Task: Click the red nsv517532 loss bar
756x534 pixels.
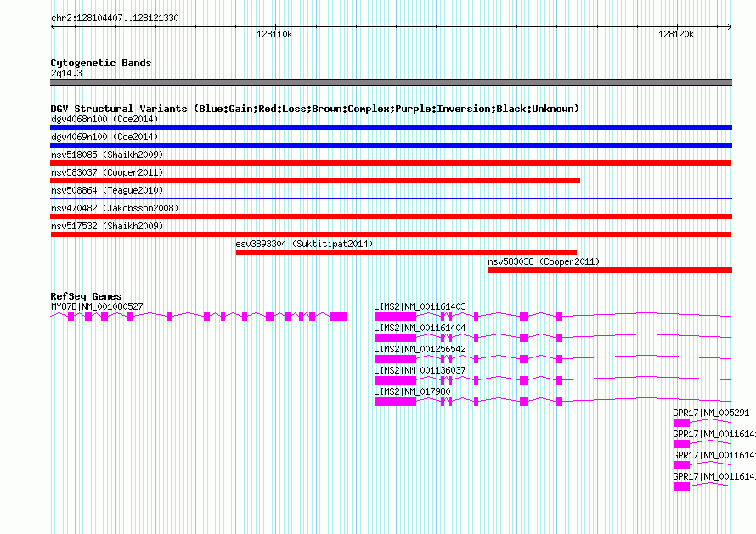Action: (x=391, y=234)
